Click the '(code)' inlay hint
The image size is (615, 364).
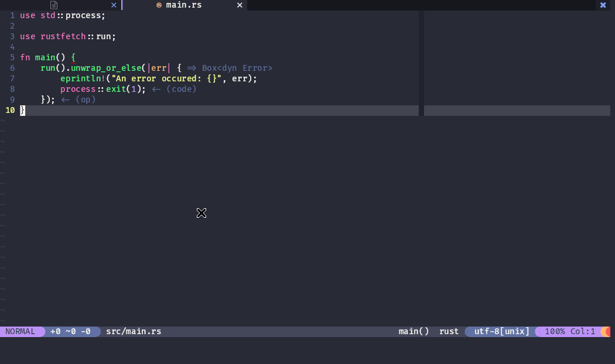coord(181,90)
